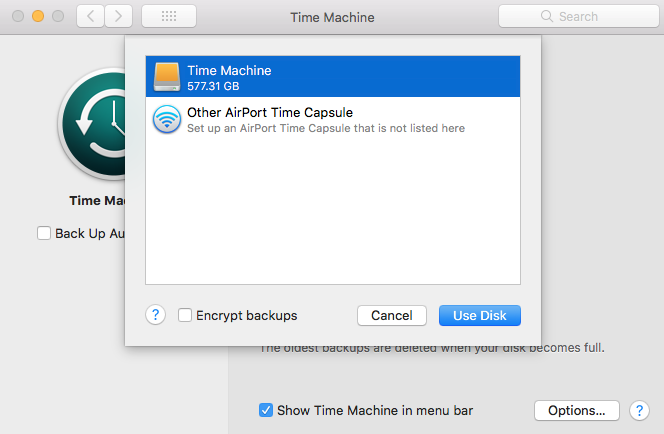Select the Time Machine 577.31 GB disk row
The height and width of the screenshot is (434, 664).
pos(333,77)
